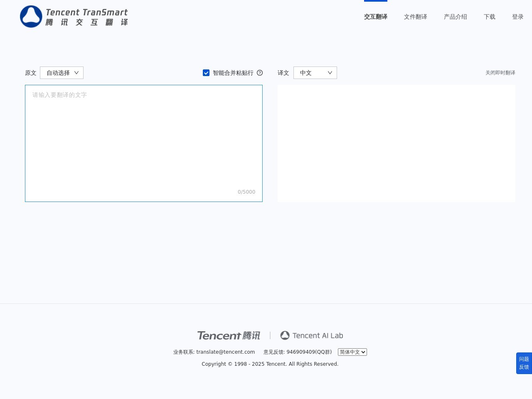Click the 946909409(QQ群) feedback text
The image size is (532, 399).
click(309, 352)
